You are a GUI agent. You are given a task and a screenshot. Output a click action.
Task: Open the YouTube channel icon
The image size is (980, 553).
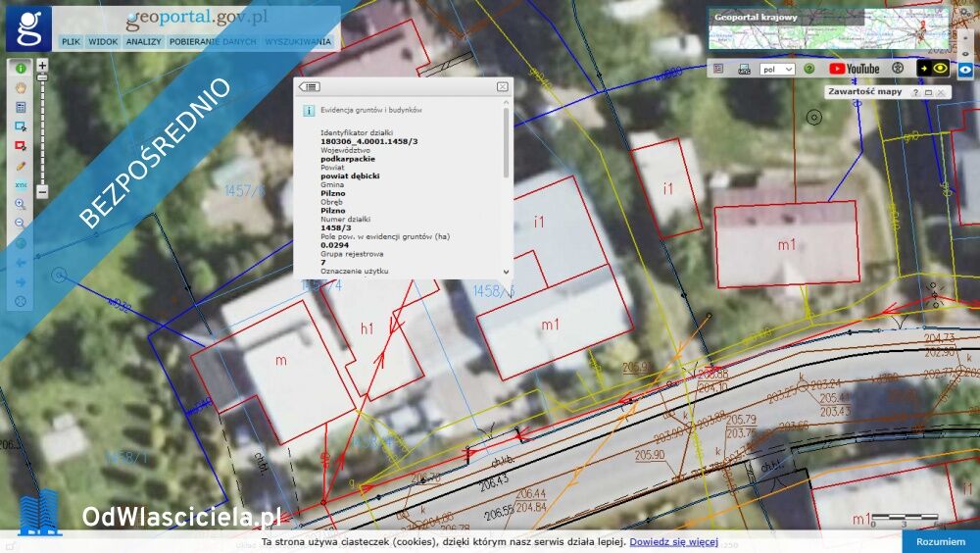tap(854, 69)
